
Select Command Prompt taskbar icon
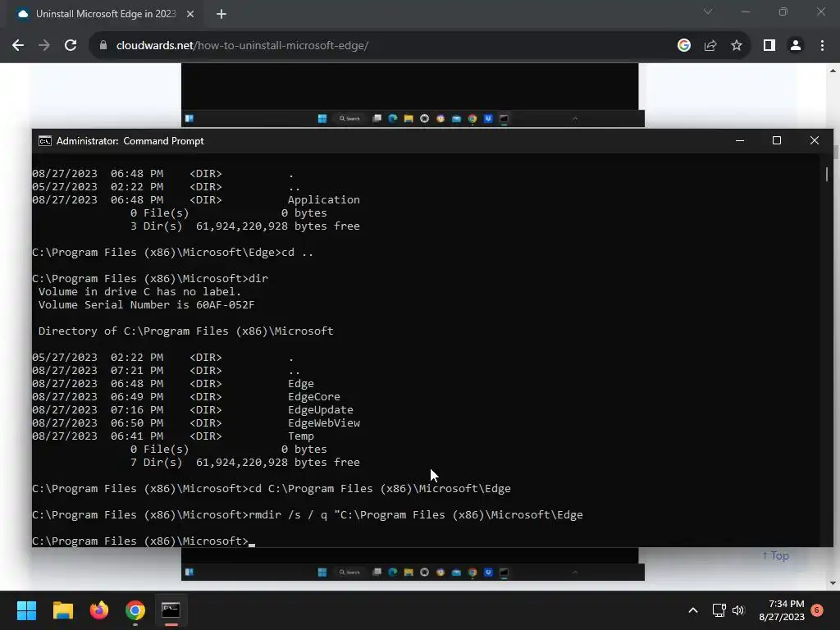click(x=171, y=610)
